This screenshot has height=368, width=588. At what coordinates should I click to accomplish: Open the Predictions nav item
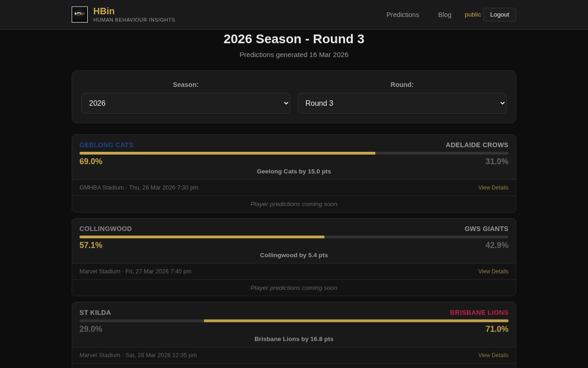[x=402, y=15]
